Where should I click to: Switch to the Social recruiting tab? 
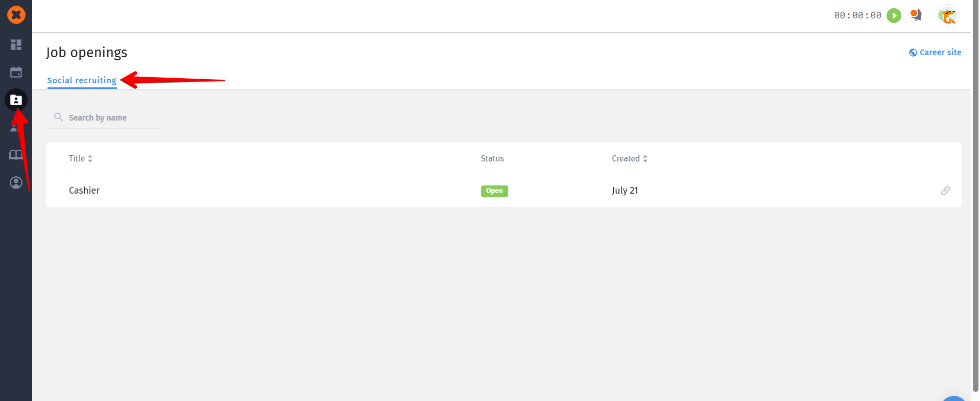tap(82, 80)
